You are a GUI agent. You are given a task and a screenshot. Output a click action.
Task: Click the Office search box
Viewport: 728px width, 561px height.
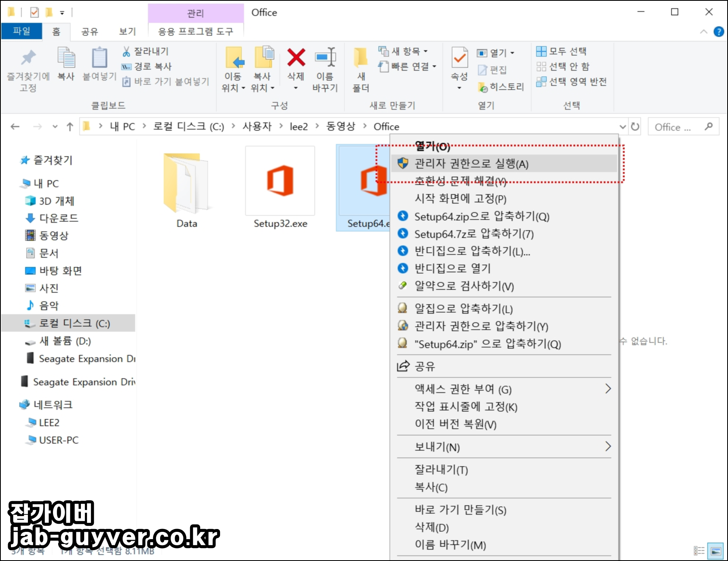pos(684,127)
